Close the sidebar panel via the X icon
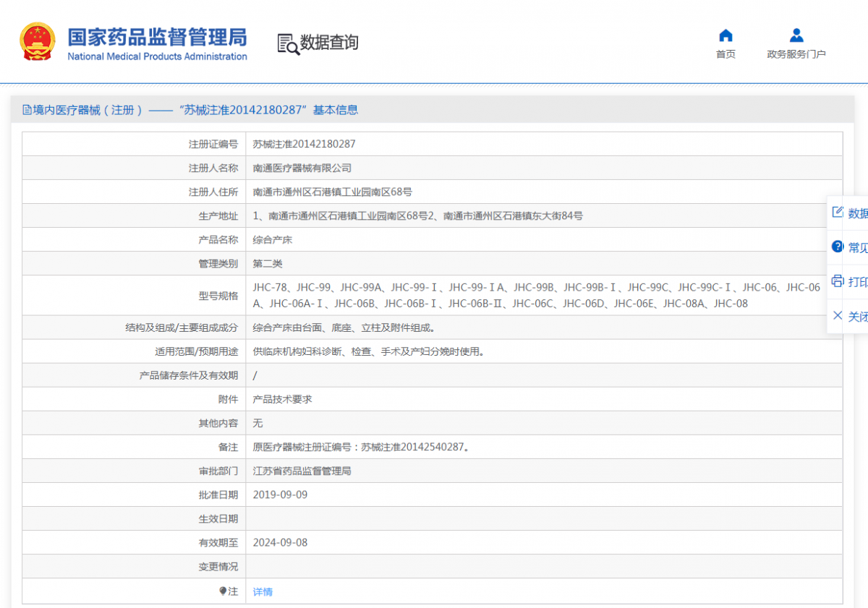868x608 pixels. coord(837,315)
